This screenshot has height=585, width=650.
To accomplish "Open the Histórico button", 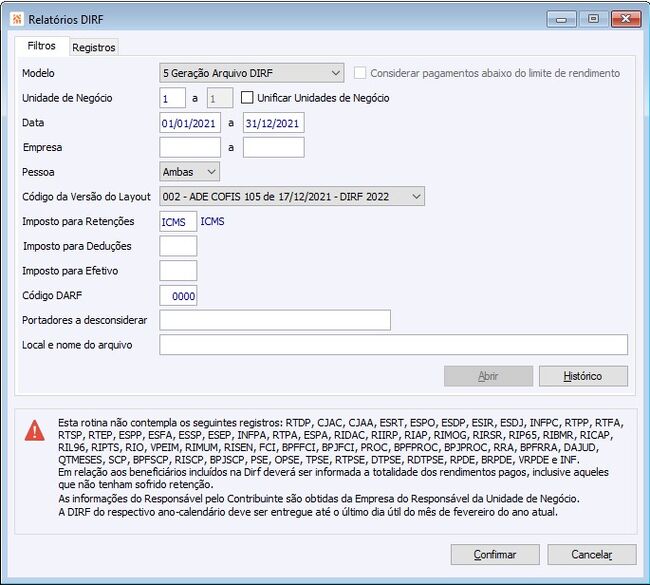I will click(583, 376).
